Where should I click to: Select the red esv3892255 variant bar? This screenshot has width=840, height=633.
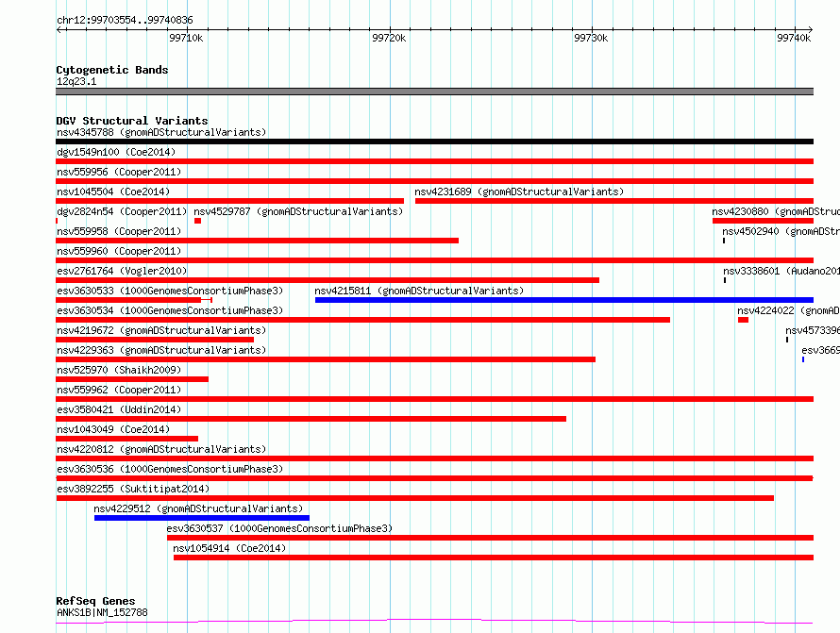click(414, 498)
